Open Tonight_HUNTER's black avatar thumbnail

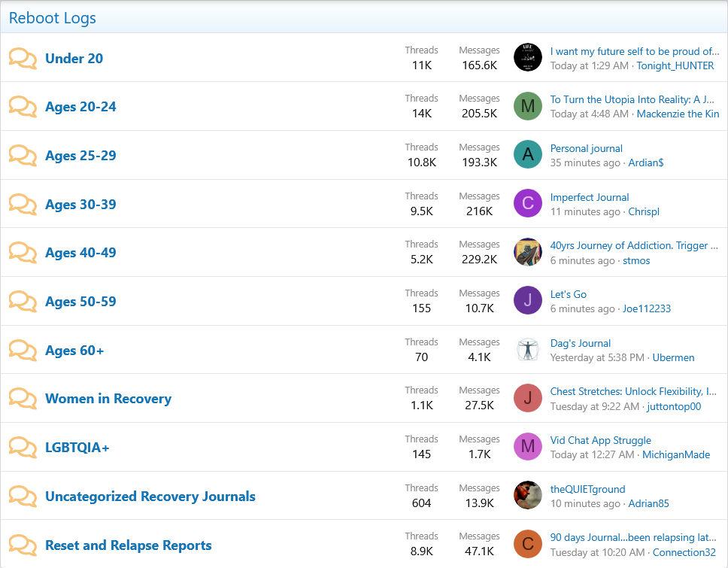click(528, 58)
